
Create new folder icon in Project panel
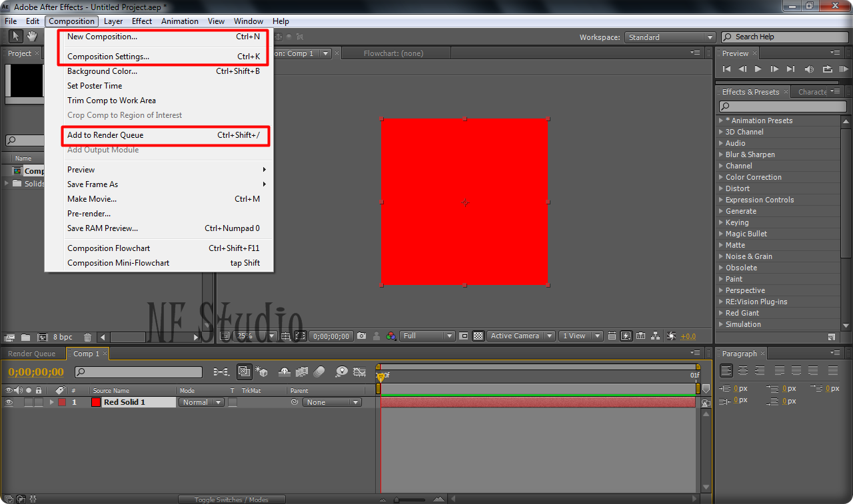point(26,338)
